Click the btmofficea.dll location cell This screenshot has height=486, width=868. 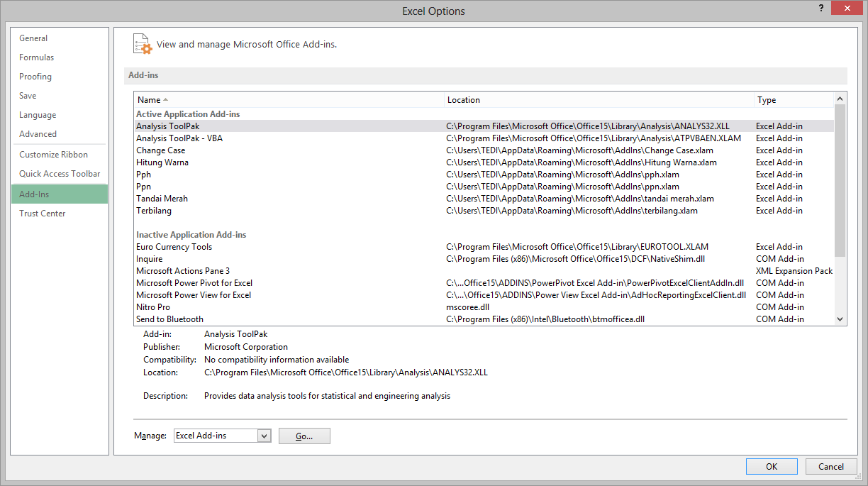[x=545, y=319]
